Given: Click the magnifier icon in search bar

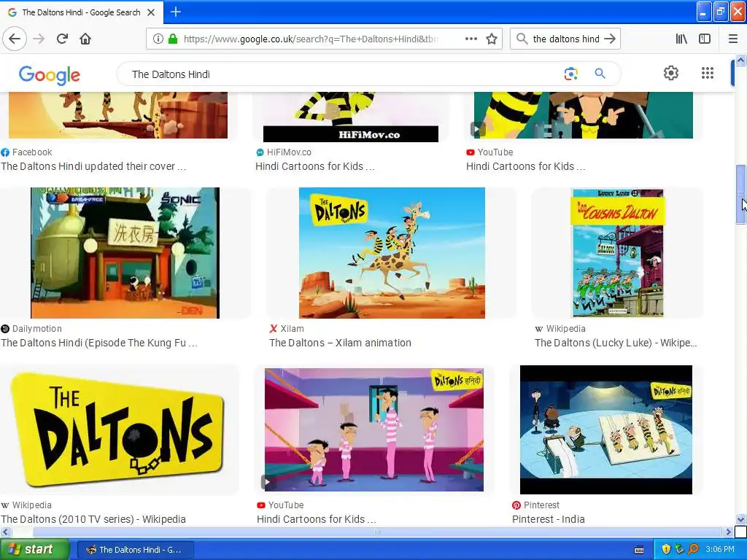Looking at the screenshot, I should (x=522, y=39).
